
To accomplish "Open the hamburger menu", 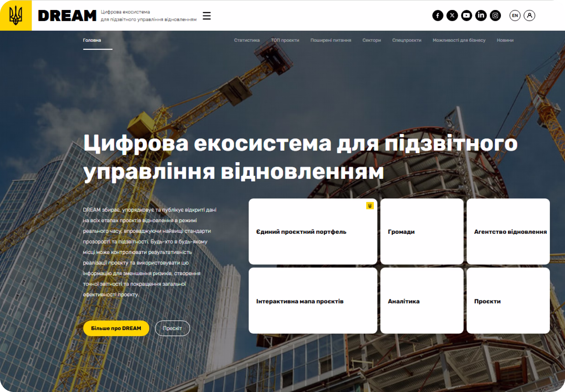I will click(207, 16).
